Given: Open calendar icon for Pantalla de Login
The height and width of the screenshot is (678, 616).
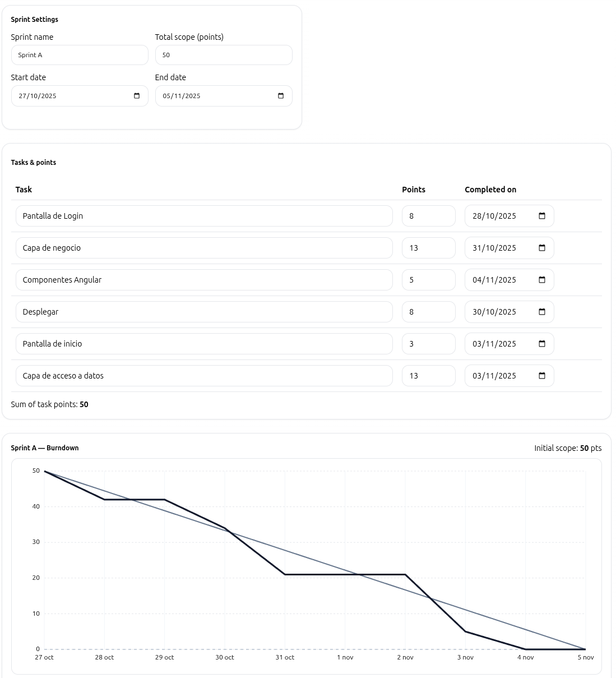Looking at the screenshot, I should tap(542, 216).
